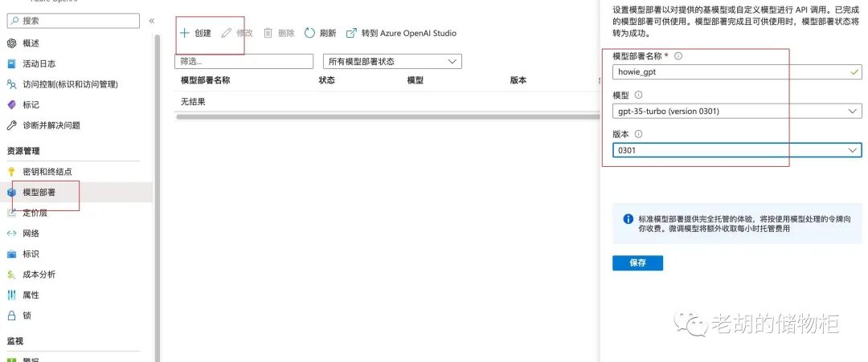The height and width of the screenshot is (362, 868).
Task: Click the 删除 trash icon
Action: 268,33
